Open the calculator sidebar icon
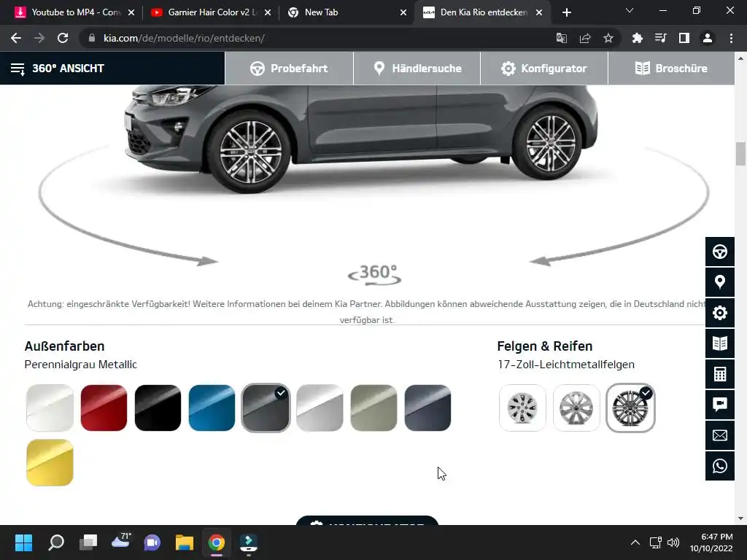The width and height of the screenshot is (747, 560). click(x=719, y=374)
